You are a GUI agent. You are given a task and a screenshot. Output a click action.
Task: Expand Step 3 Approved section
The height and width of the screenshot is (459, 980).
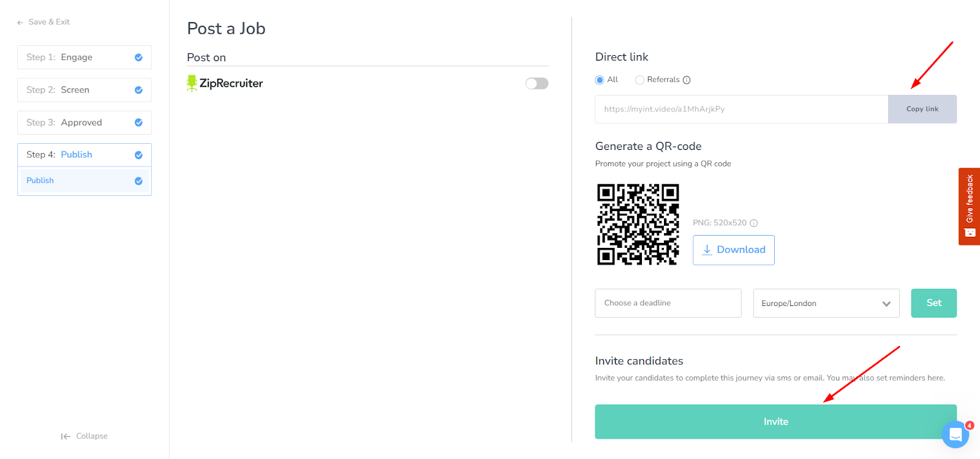(84, 122)
